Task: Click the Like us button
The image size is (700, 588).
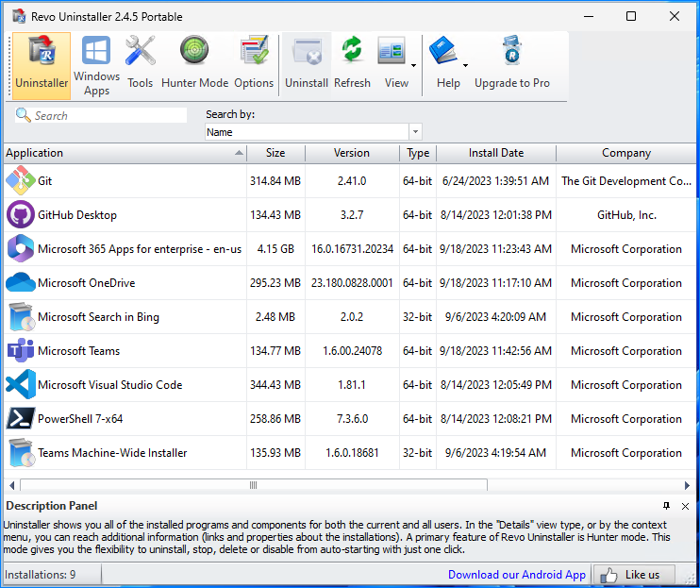Action: [x=633, y=575]
